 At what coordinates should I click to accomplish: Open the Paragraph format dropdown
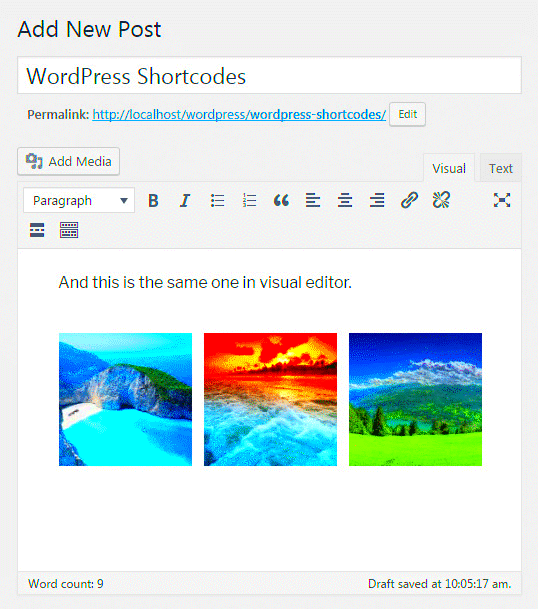(x=79, y=200)
